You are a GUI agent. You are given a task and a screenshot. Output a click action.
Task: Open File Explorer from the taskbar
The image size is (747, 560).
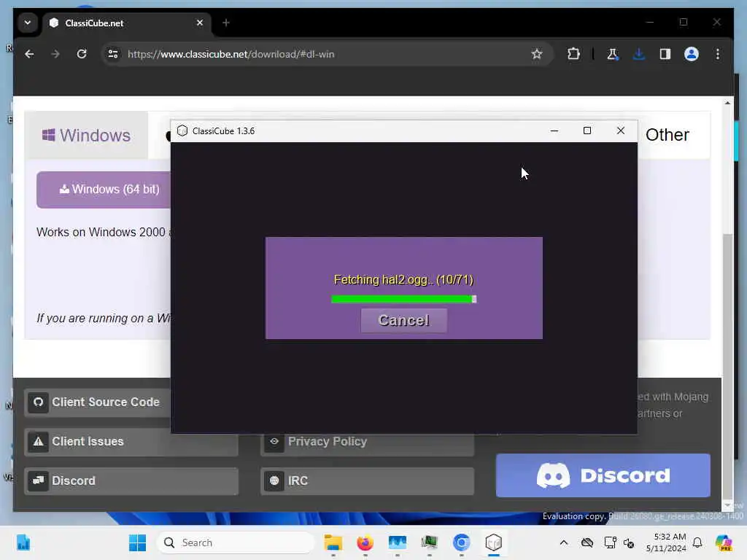point(333,542)
